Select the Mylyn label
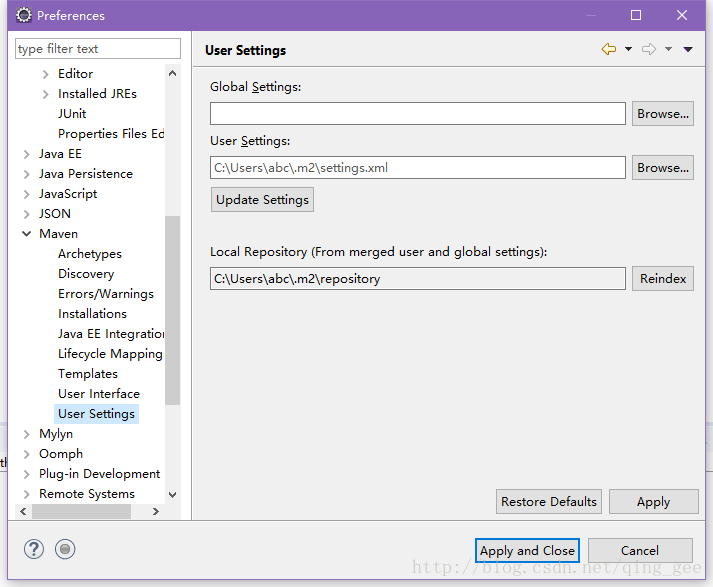This screenshot has width=713, height=587. coord(56,434)
